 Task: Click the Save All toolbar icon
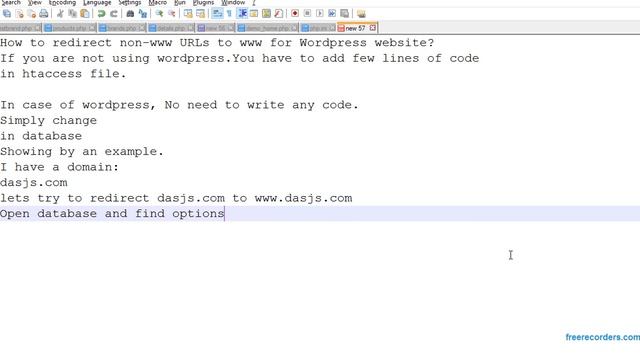point(7,14)
